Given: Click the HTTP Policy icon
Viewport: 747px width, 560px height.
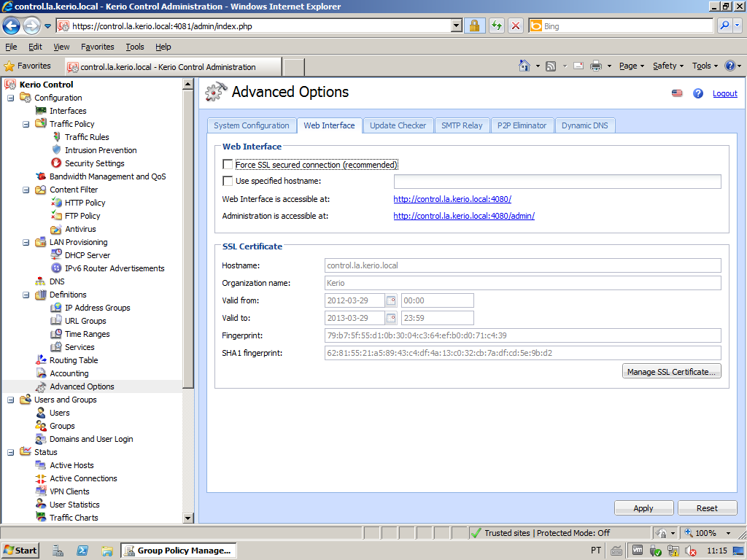Looking at the screenshot, I should pos(56,203).
